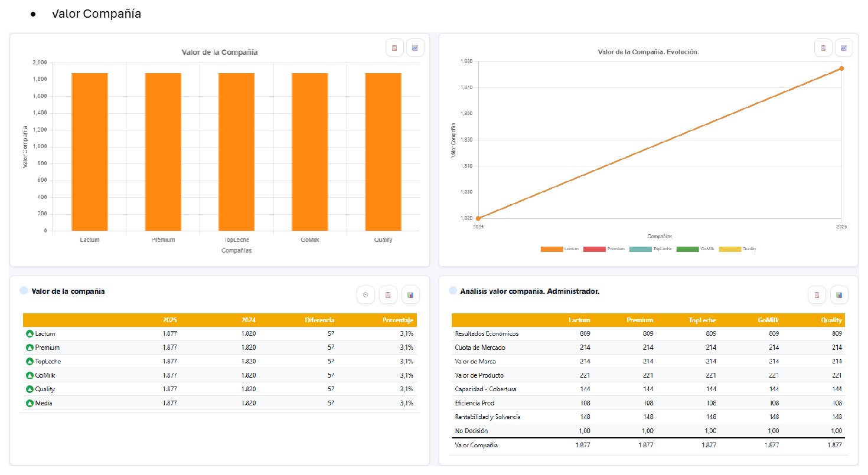The width and height of the screenshot is (868, 475).
Task: Click the Lactum bar in the bar chart
Action: [90, 152]
